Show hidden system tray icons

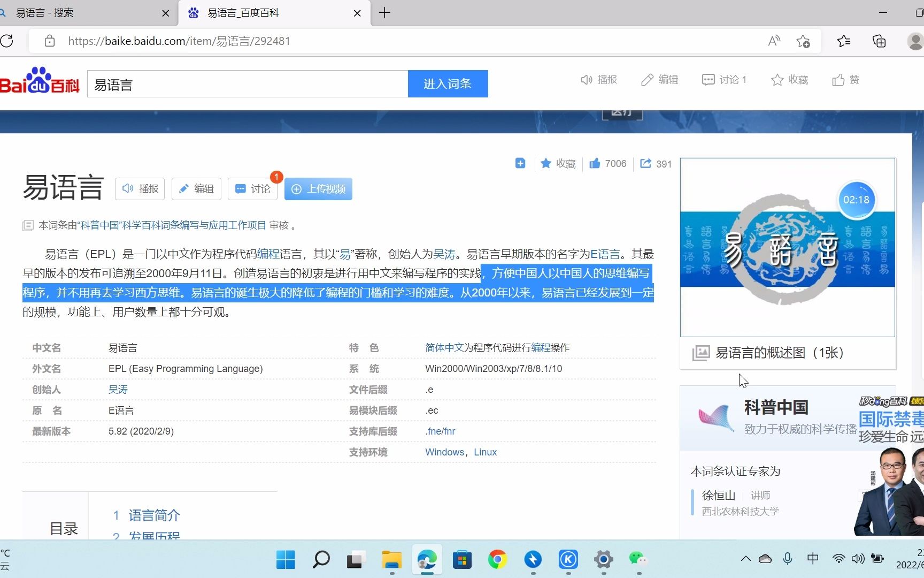click(745, 559)
